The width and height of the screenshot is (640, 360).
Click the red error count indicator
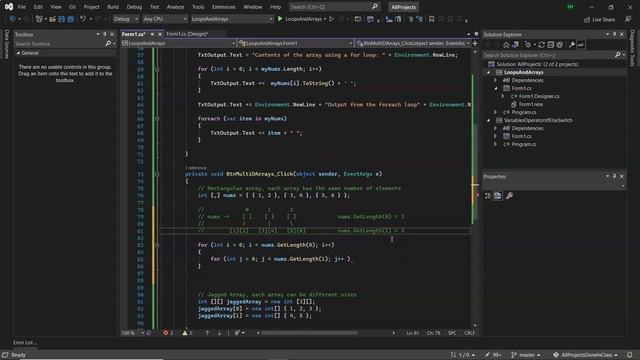[168, 333]
